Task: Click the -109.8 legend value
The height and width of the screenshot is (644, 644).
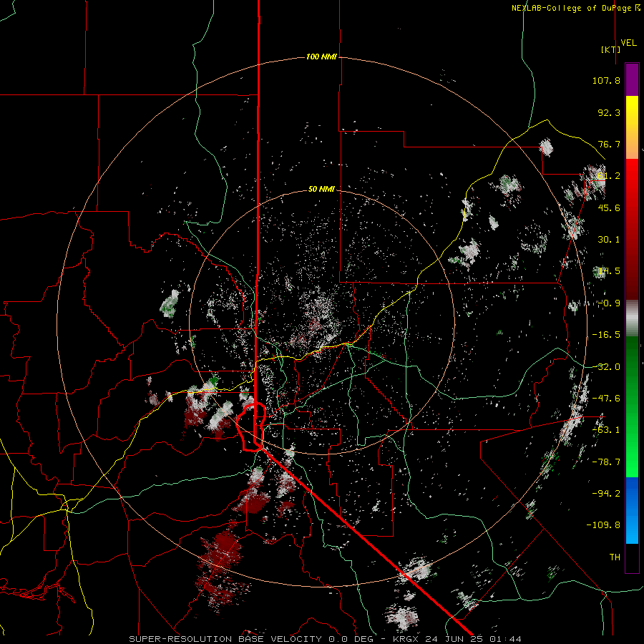Action: 603,525
